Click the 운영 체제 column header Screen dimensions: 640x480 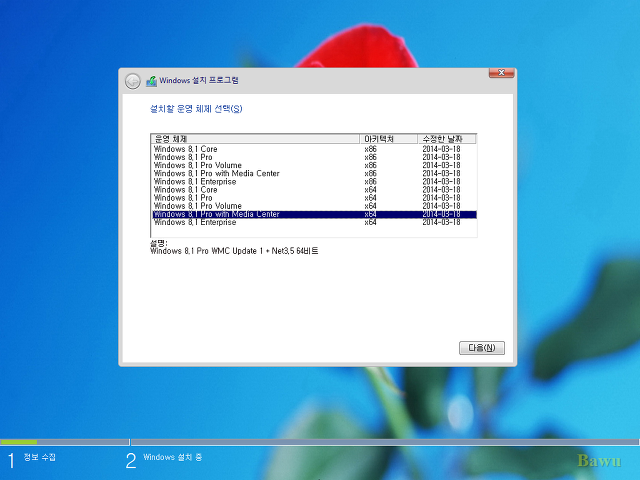[256, 139]
